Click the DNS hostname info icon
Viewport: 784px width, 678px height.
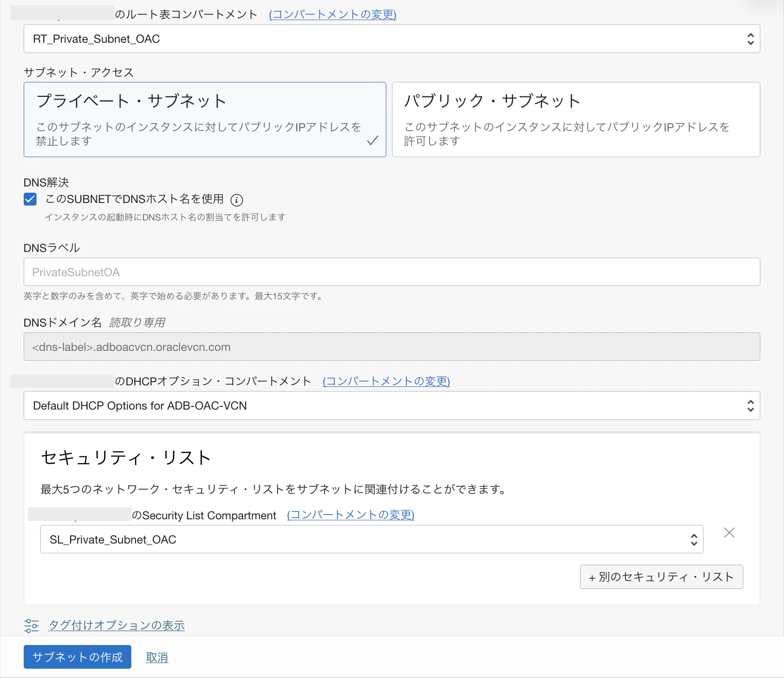pos(236,200)
